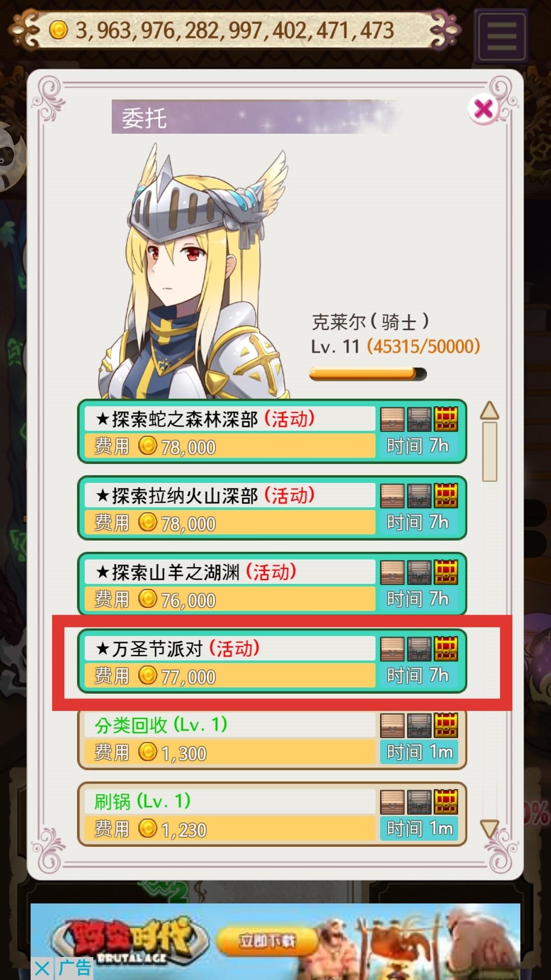Tap the gold coin icon in top bar

[58, 30]
